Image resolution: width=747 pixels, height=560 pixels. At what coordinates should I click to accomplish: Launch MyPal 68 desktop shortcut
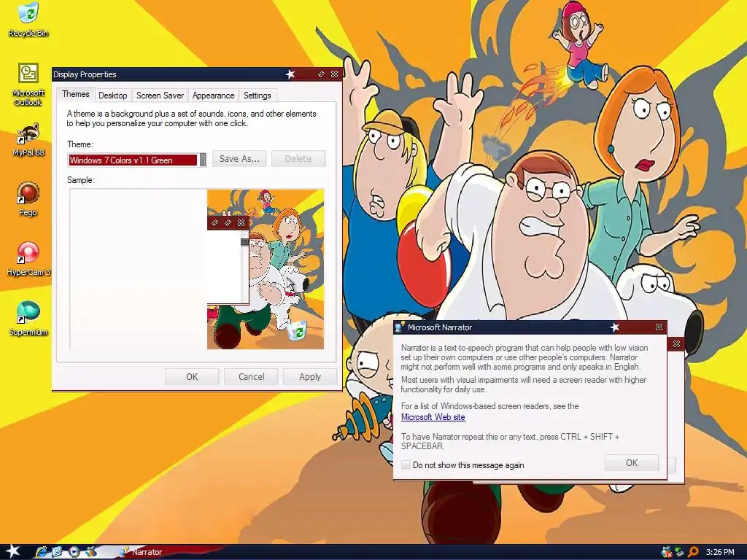coord(28,141)
